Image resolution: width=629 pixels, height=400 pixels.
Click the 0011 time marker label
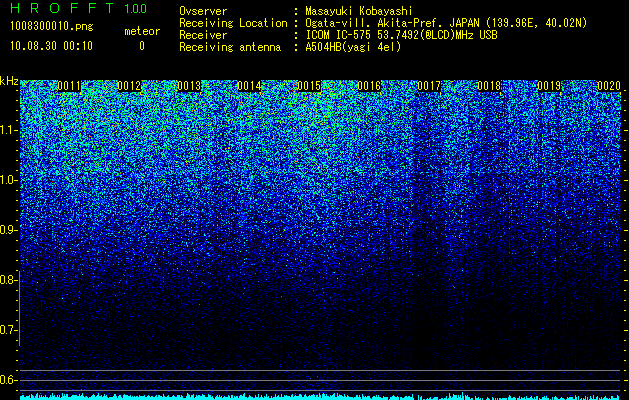(x=69, y=86)
